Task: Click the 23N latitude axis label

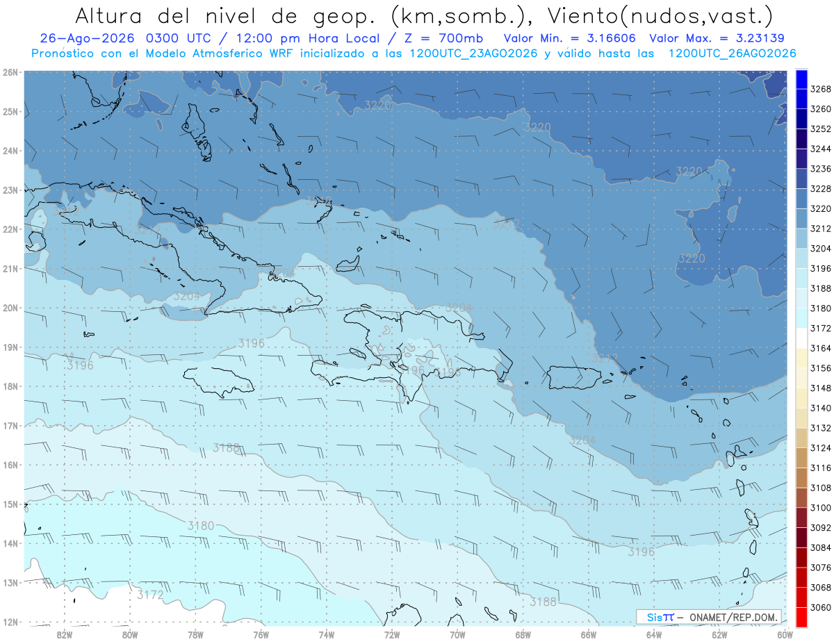Action: pos(10,190)
